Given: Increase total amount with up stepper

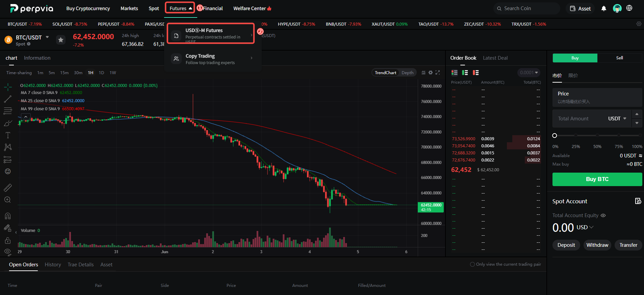Looking at the screenshot, I should coord(637,114).
